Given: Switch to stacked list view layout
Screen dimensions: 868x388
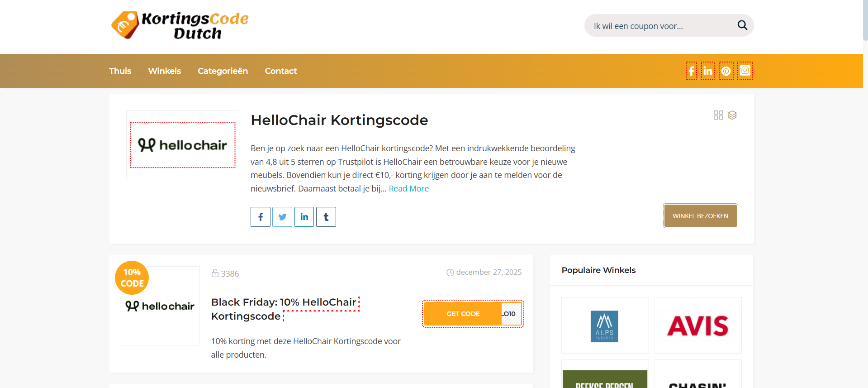Looking at the screenshot, I should tap(732, 115).
